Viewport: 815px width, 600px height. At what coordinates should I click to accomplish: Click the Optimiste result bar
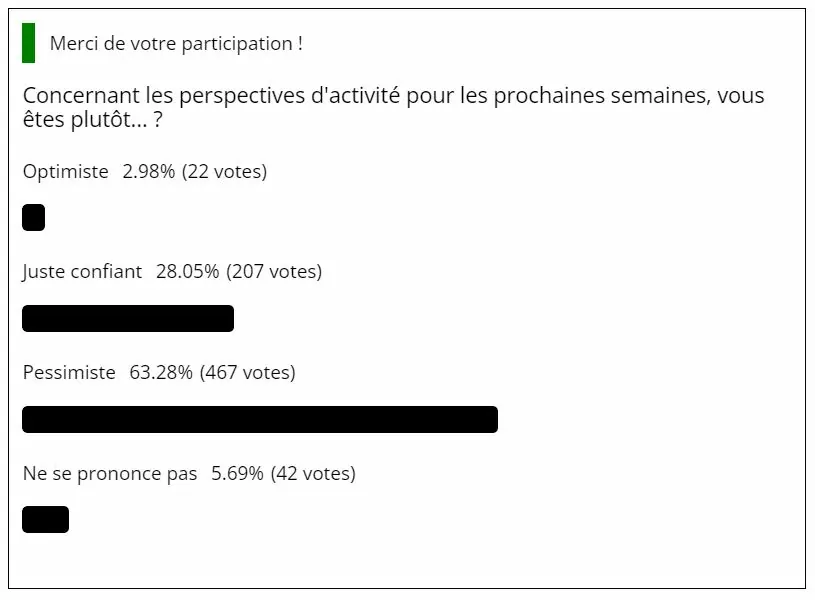pos(33,217)
